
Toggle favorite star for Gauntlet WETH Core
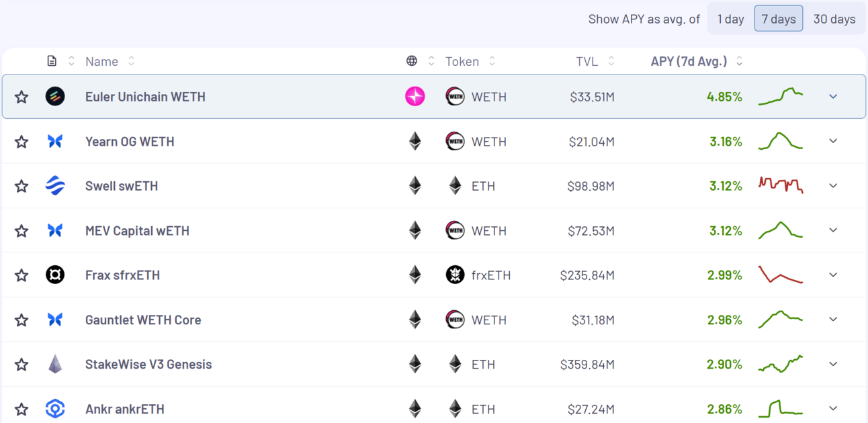click(21, 320)
